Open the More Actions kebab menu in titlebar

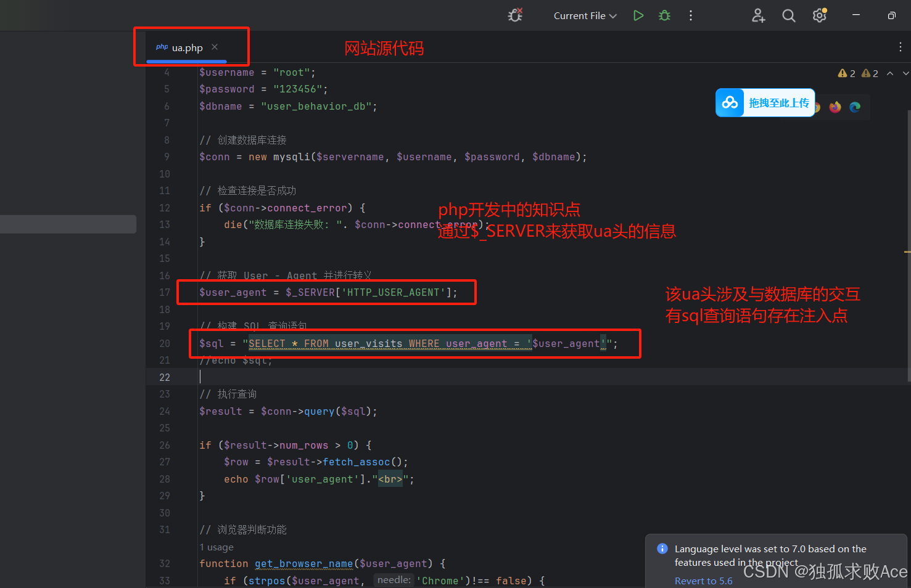[691, 15]
